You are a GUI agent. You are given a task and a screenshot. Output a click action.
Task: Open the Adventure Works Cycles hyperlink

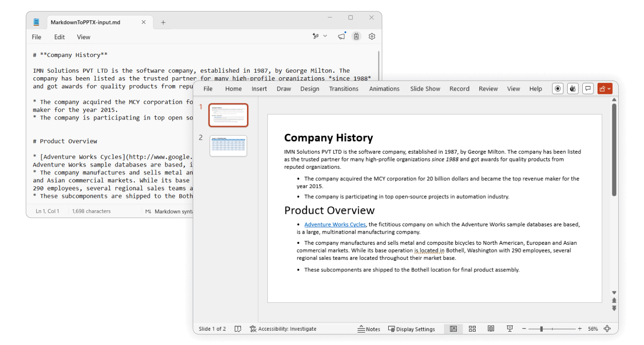click(x=335, y=224)
